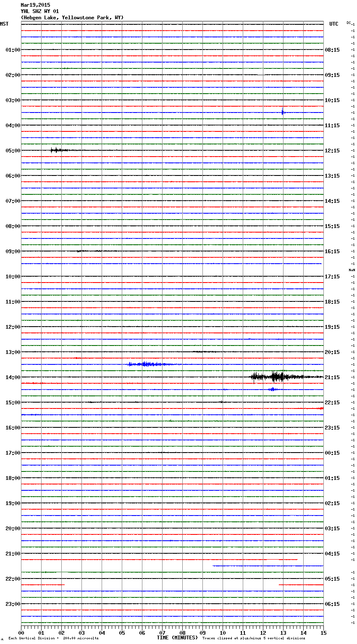
Task: Click the 02:15 UTC time label
Action: click(x=332, y=503)
